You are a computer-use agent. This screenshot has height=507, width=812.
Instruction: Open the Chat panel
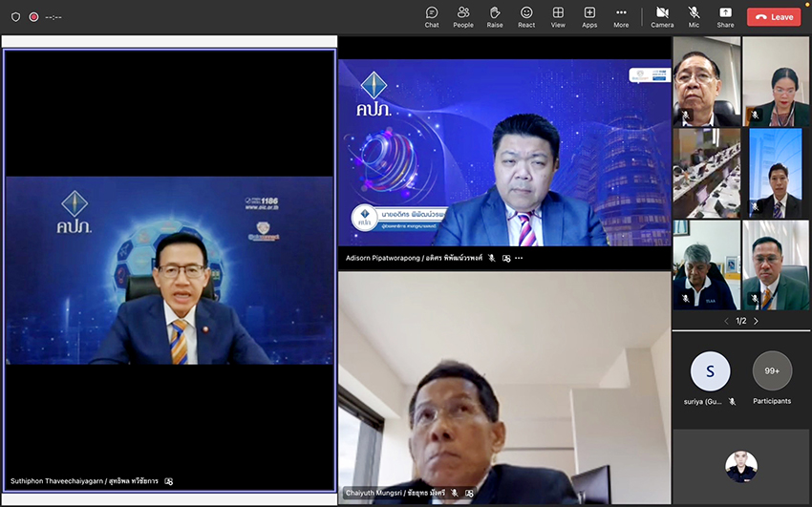pos(432,16)
